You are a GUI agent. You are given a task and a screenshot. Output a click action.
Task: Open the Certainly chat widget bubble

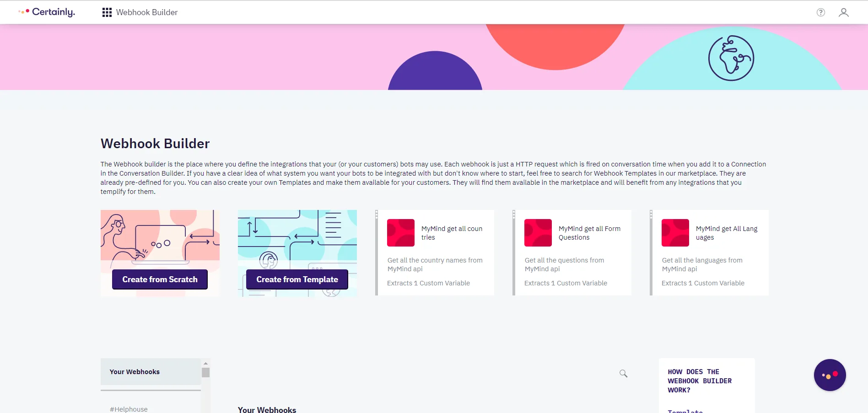click(830, 375)
